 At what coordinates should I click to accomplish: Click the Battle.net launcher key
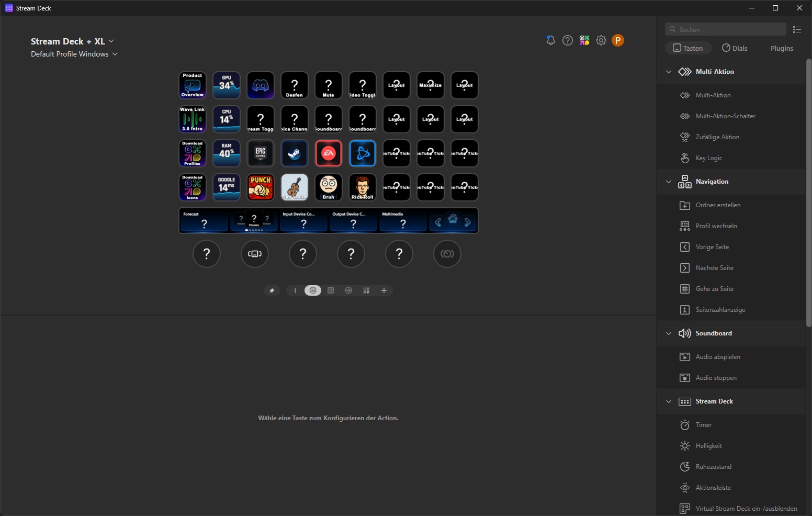pos(362,153)
